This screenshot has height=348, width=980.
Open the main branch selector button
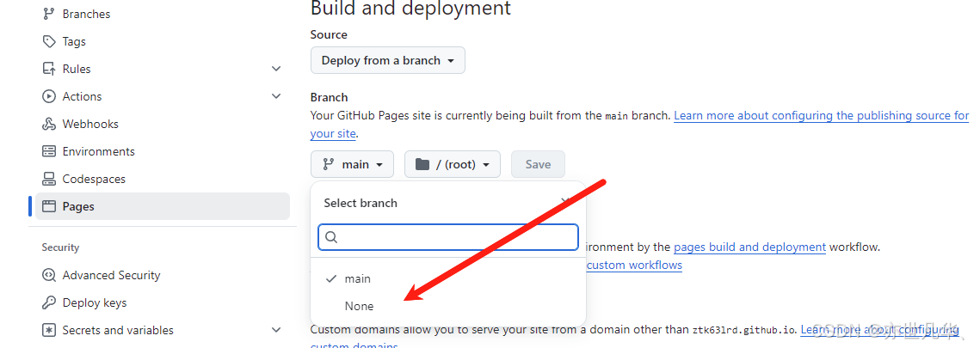(352, 165)
